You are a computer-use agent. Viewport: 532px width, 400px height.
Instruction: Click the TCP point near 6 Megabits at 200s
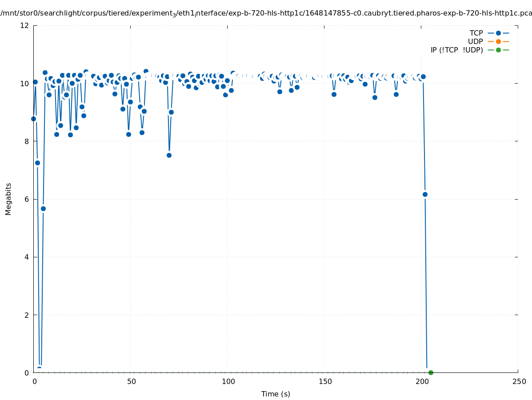click(425, 194)
